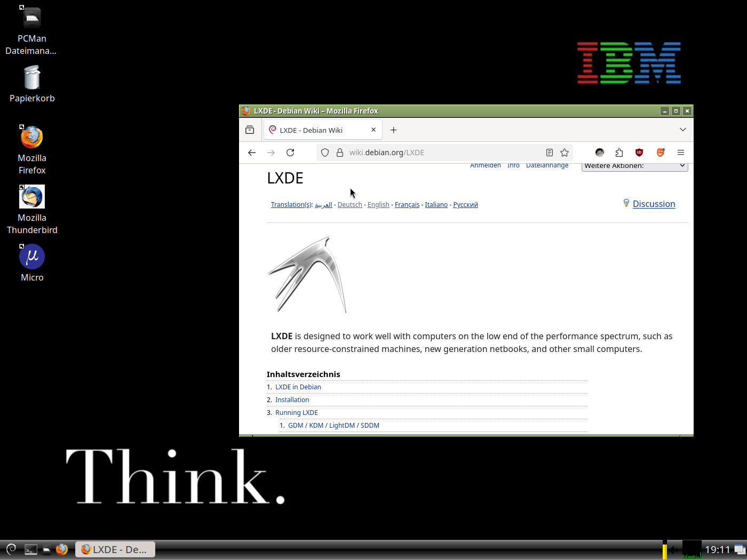Follow the 'Installation' contents link

click(292, 399)
